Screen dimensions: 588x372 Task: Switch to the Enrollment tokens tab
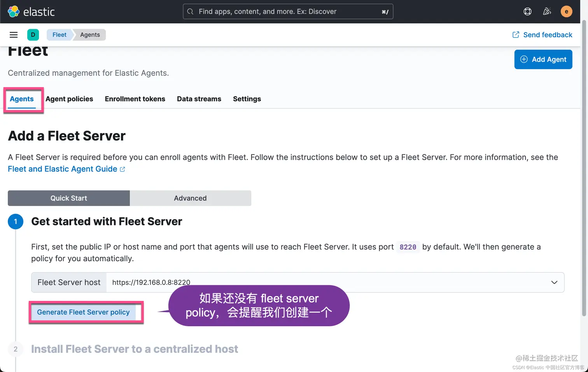pyautogui.click(x=135, y=99)
